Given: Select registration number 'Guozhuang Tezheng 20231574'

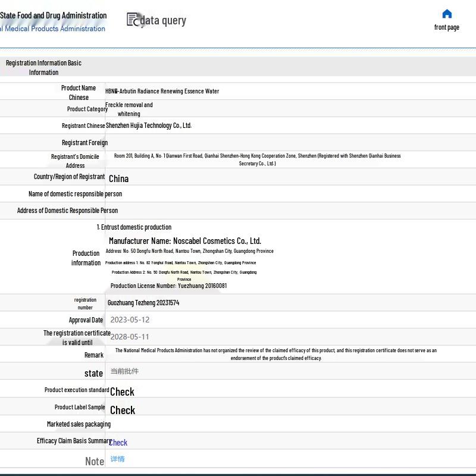Looking at the screenshot, I should (143, 303).
